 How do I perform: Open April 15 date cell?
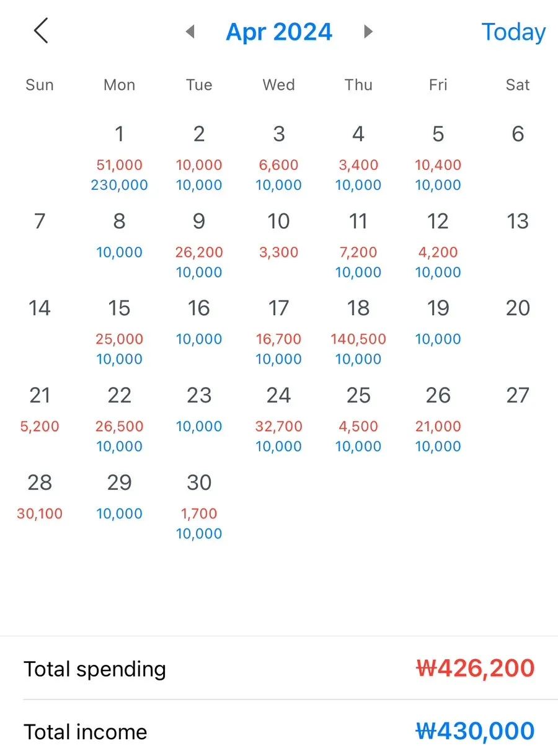119,330
